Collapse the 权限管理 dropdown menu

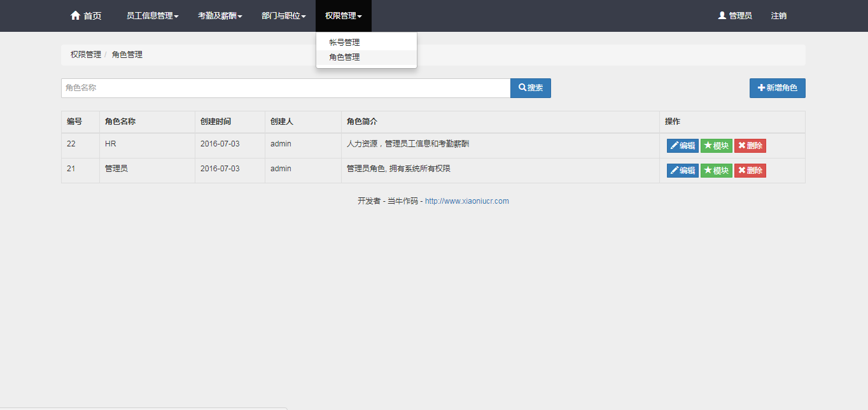pos(344,16)
